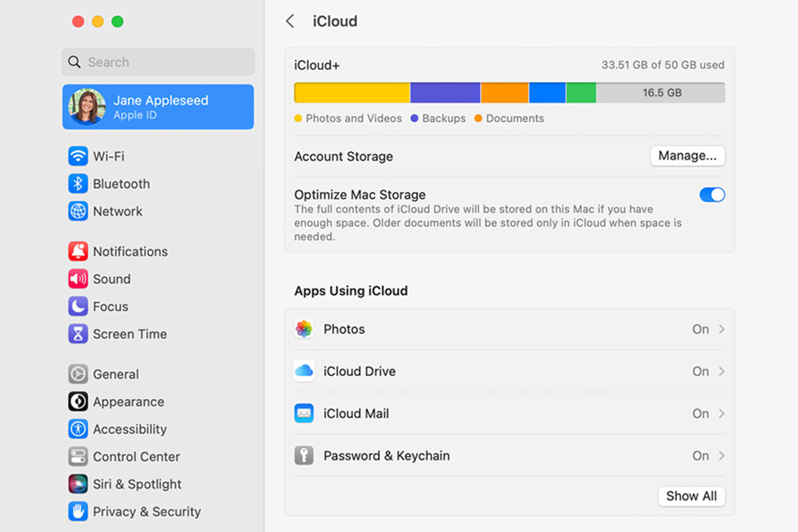Image resolution: width=798 pixels, height=532 pixels.
Task: Open the Appearance icon
Action: pyautogui.click(x=78, y=402)
